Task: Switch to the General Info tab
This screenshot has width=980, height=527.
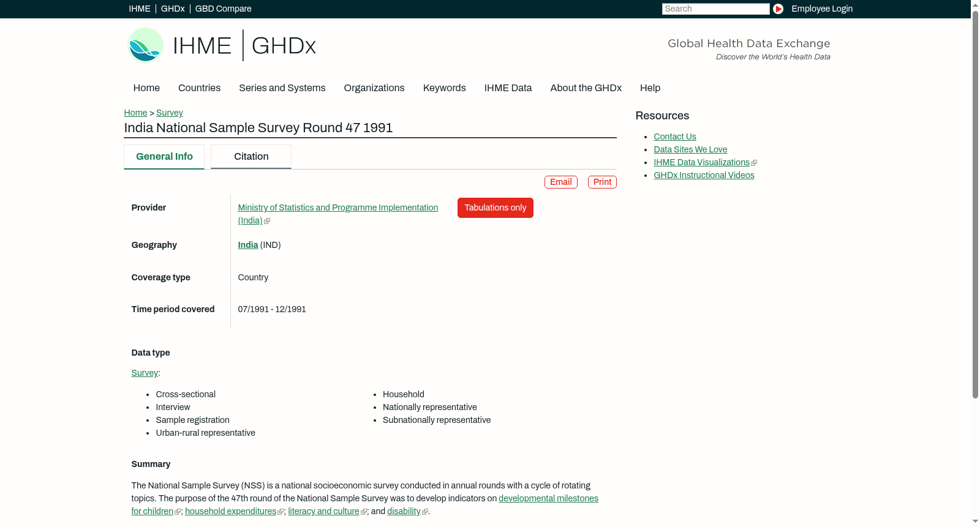Action: click(x=164, y=157)
